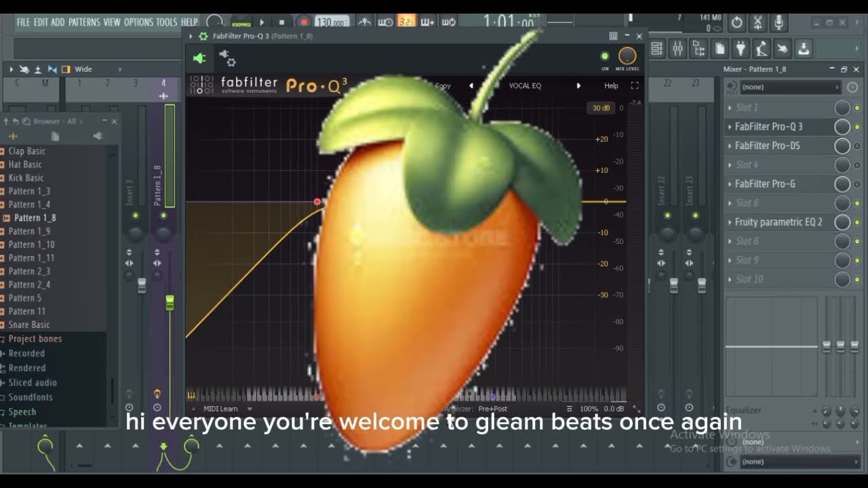
Task: Toggle Fruity parametric EQ 2 slot LED
Action: [857, 222]
